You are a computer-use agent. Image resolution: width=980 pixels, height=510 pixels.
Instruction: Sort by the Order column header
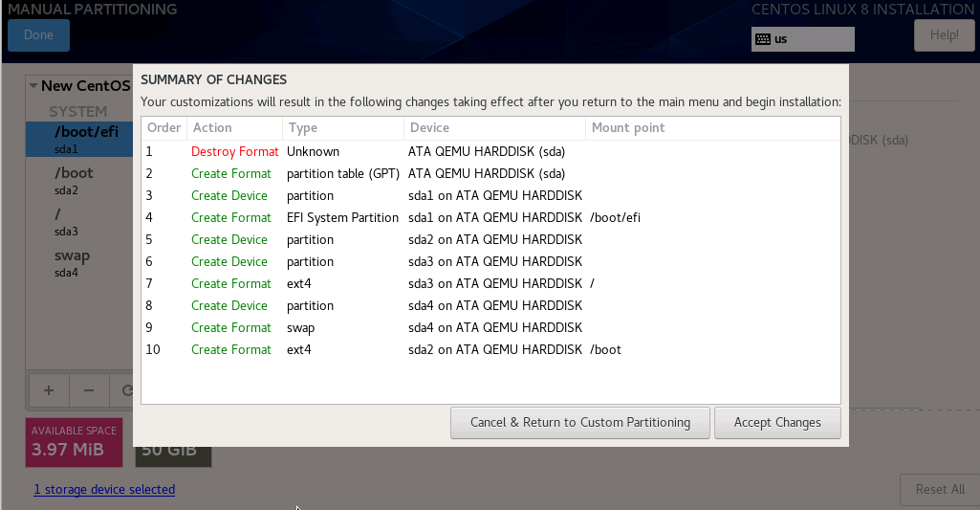click(x=163, y=127)
